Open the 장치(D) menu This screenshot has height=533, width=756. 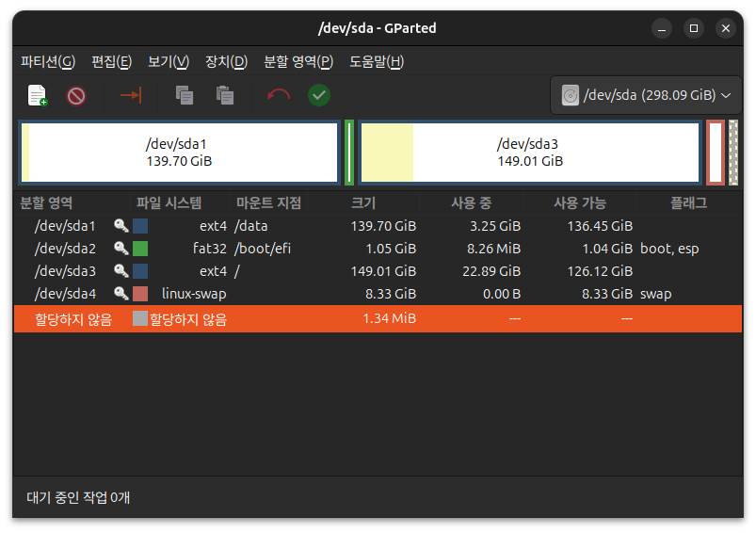click(x=226, y=62)
